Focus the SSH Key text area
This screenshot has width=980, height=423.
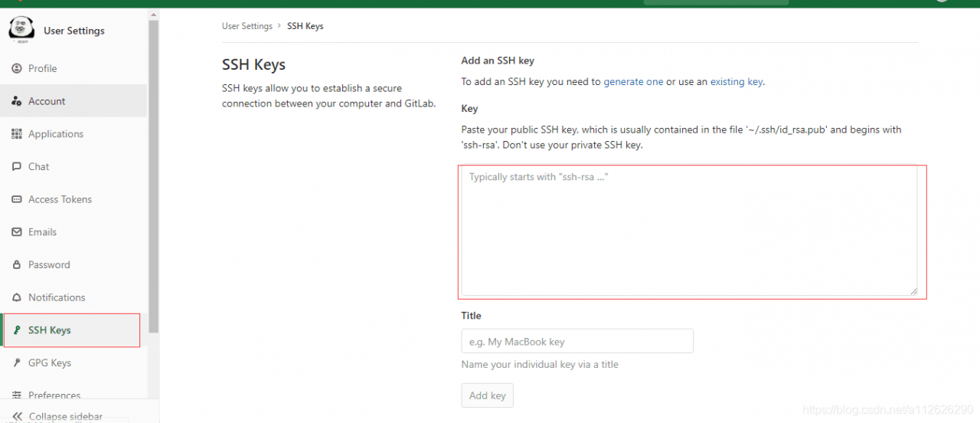(x=689, y=230)
